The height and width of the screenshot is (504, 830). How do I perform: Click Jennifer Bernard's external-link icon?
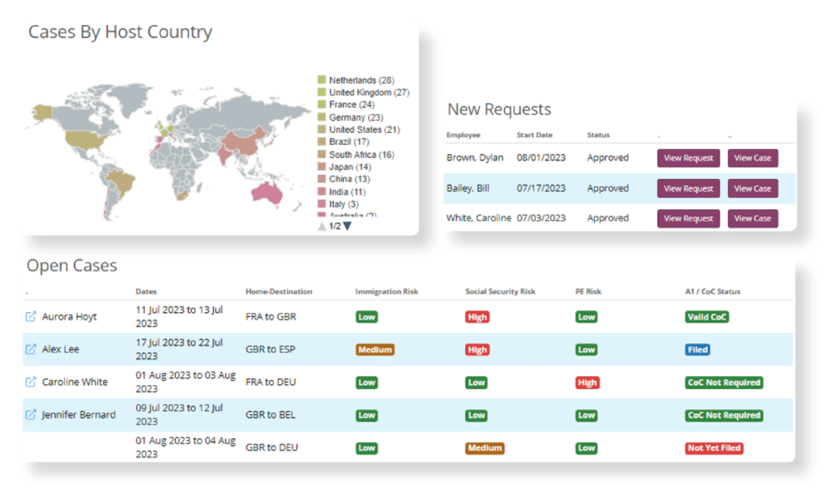point(31,414)
